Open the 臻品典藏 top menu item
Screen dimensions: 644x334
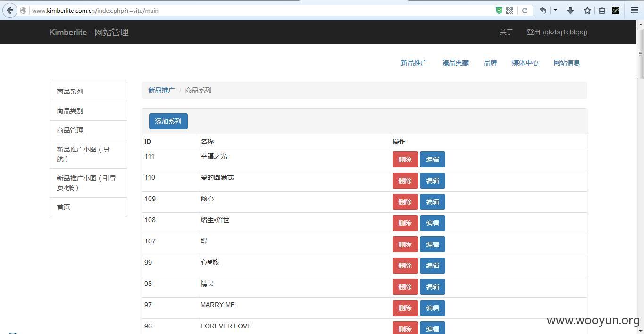[455, 63]
